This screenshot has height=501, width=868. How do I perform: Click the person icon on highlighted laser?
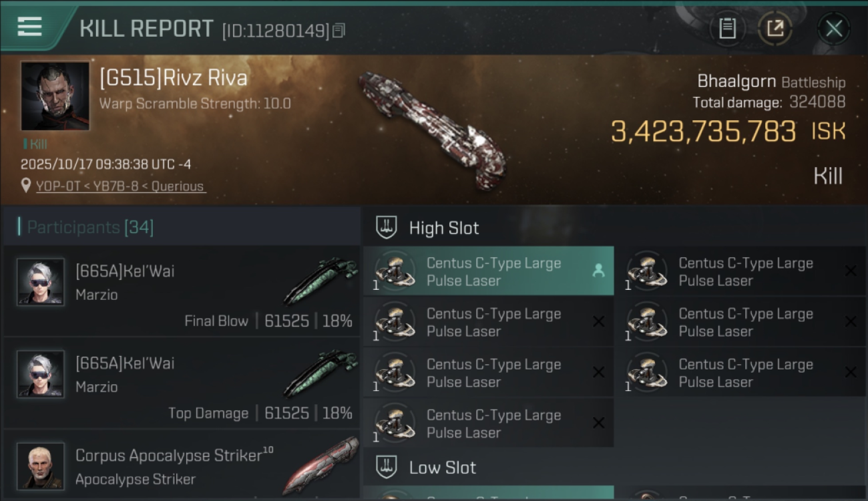tap(598, 271)
